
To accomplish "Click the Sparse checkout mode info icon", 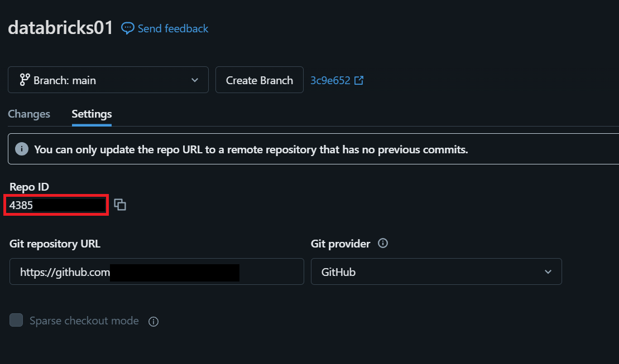I will point(153,322).
